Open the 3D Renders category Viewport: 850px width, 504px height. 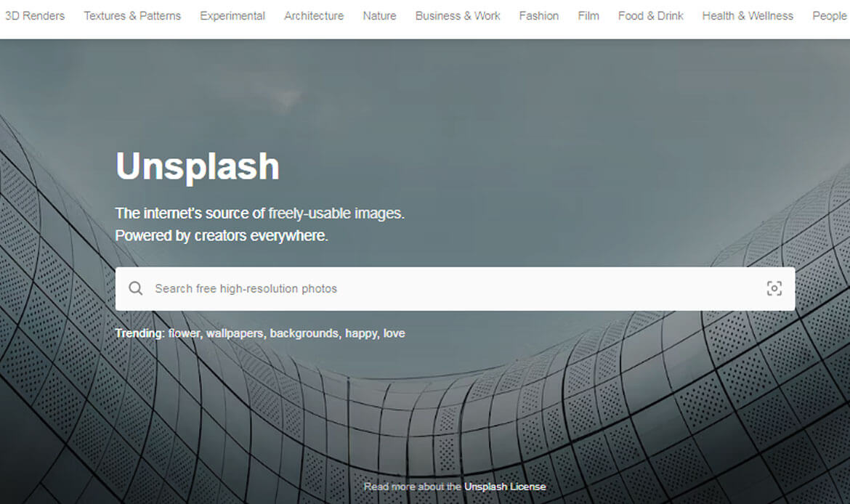click(35, 16)
